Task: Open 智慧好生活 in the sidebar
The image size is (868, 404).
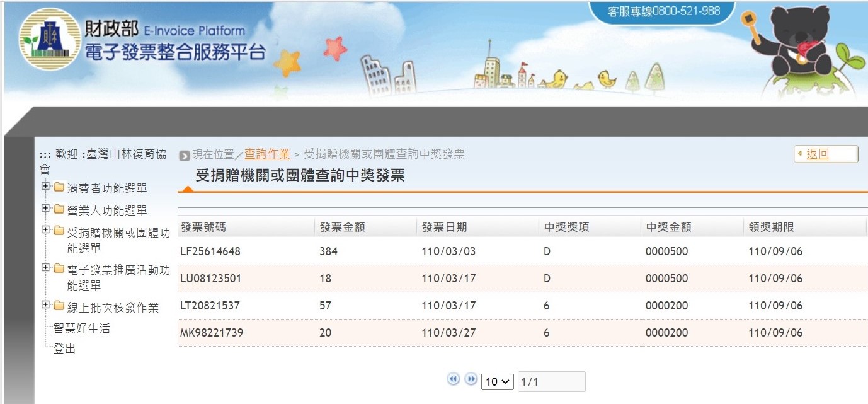Action: (x=82, y=328)
